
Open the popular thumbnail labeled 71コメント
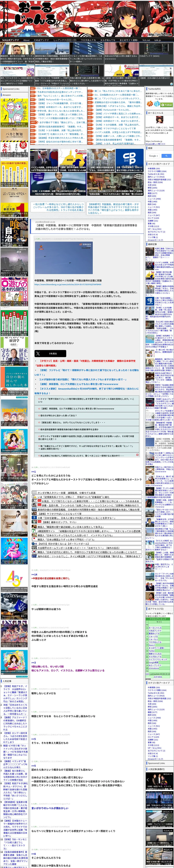click(x=160, y=837)
